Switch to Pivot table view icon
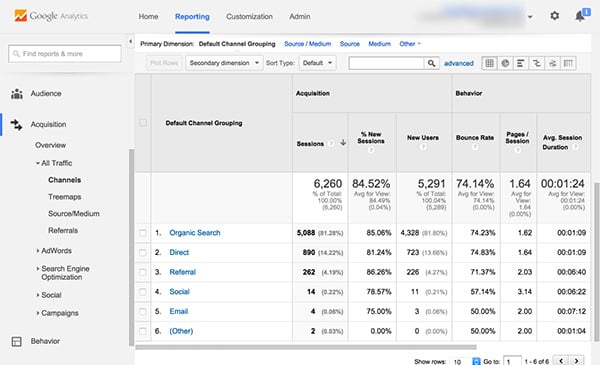600x365 pixels. (569, 64)
